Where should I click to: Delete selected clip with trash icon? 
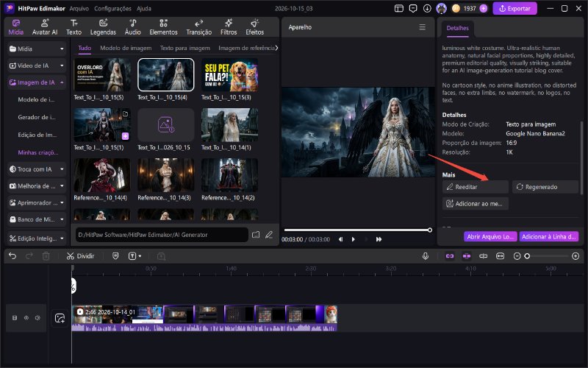46,256
